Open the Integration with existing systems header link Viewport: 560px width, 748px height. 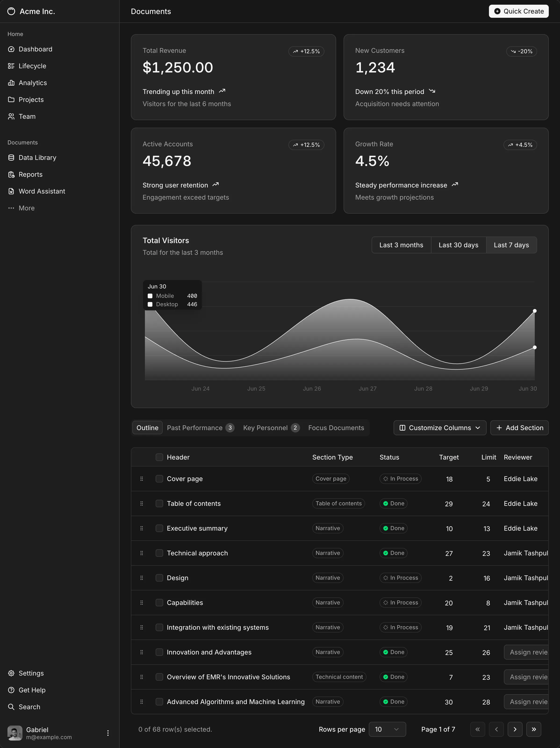tap(218, 628)
